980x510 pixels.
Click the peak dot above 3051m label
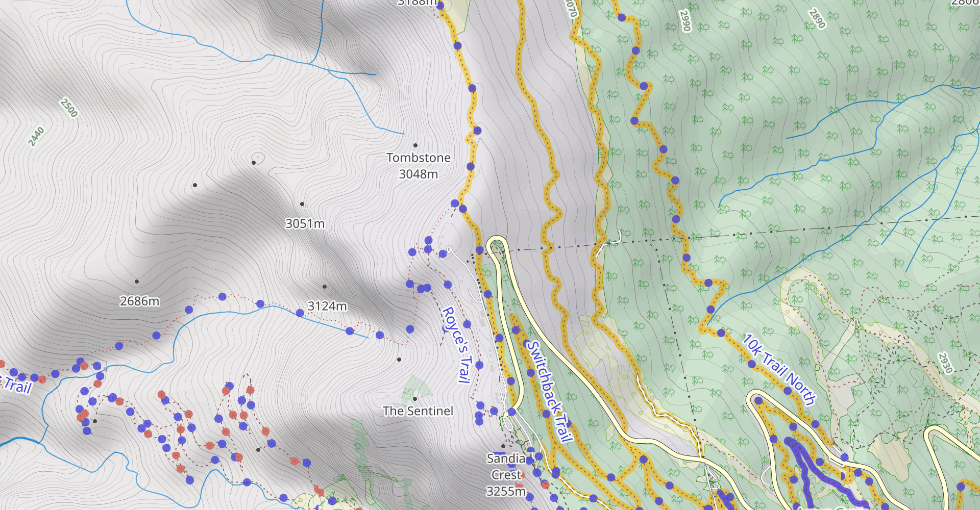point(302,204)
